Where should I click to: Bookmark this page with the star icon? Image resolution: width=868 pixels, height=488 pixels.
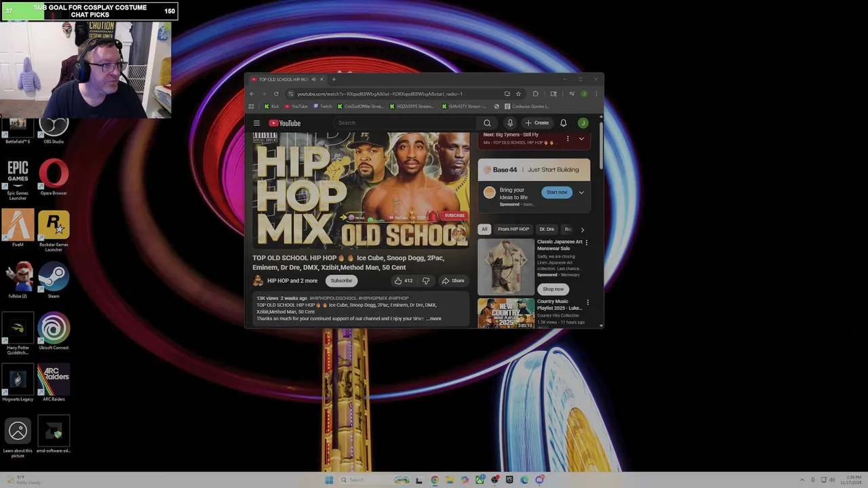tap(518, 94)
